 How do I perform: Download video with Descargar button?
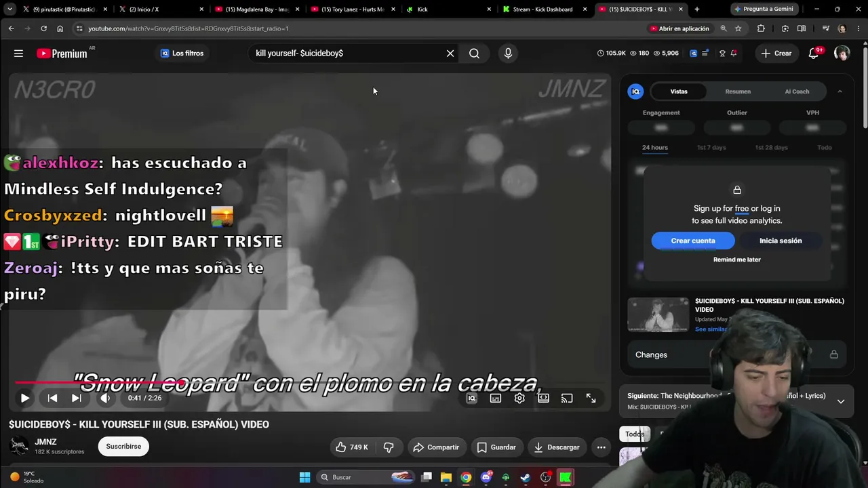click(x=557, y=447)
